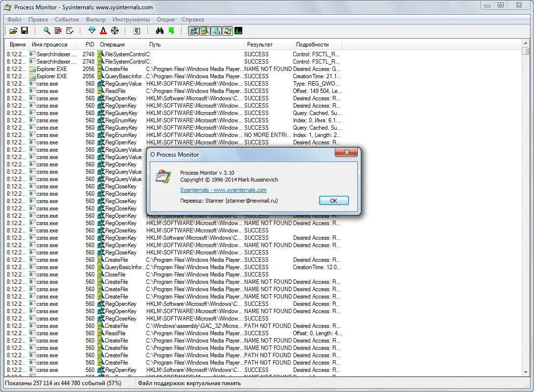Open the Событие menu
534x392 pixels.
[x=67, y=20]
